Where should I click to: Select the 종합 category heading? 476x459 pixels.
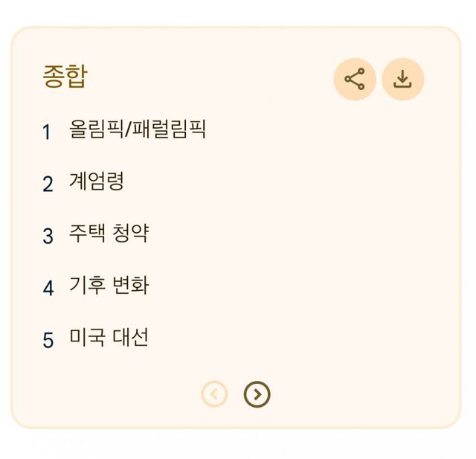pyautogui.click(x=65, y=77)
